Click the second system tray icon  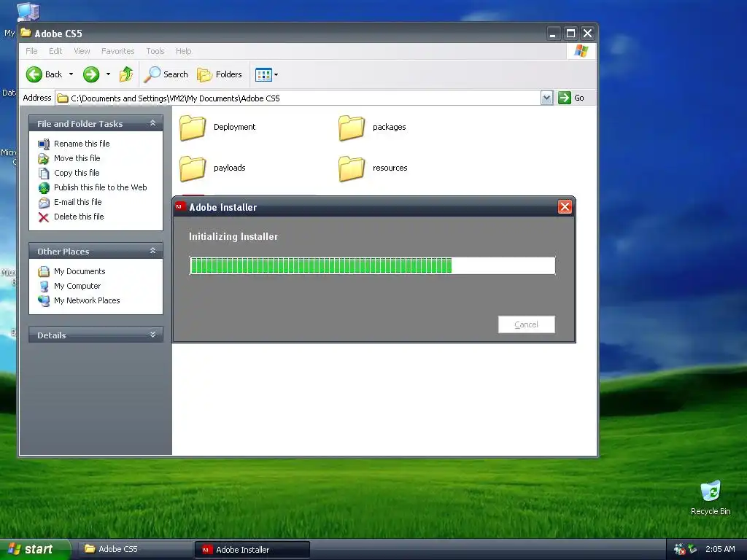tap(692, 549)
